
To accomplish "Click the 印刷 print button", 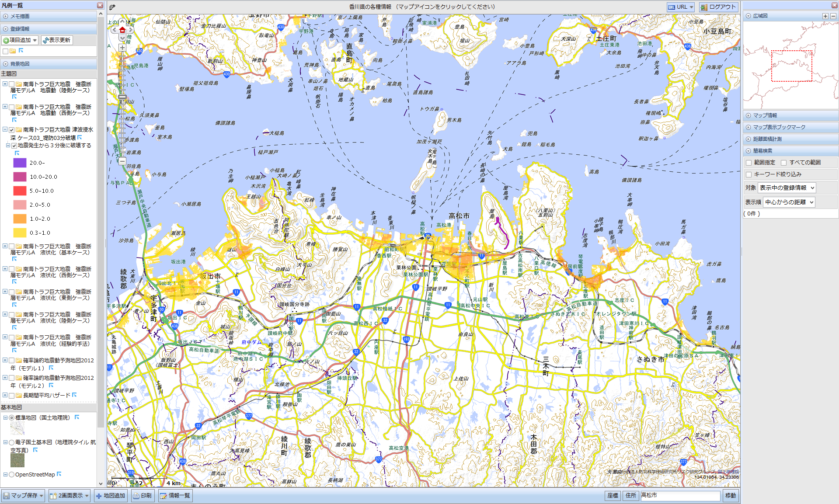I will [x=143, y=496].
